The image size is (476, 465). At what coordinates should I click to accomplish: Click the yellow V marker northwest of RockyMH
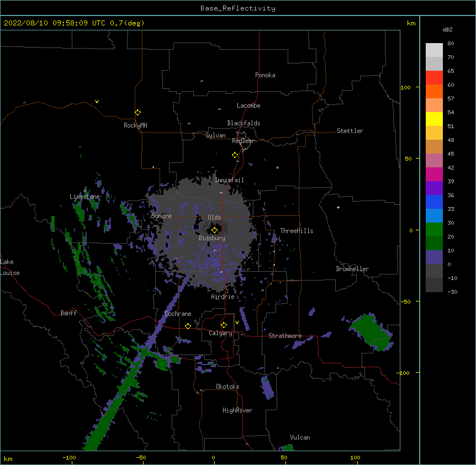pos(97,102)
